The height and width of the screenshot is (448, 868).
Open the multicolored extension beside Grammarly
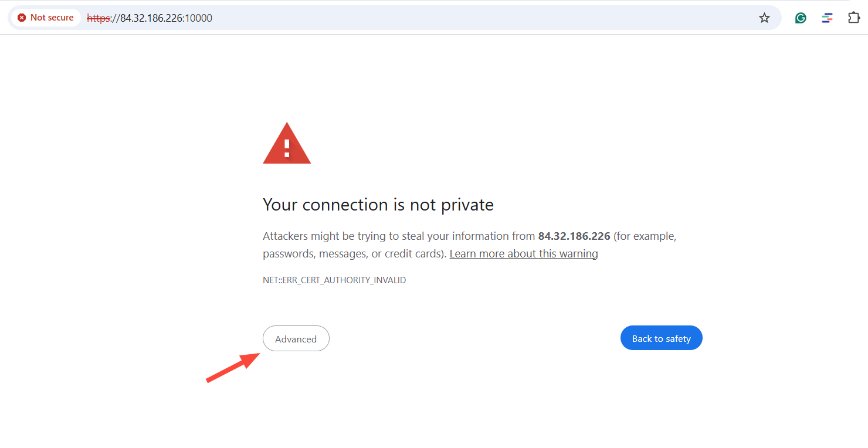click(x=827, y=18)
